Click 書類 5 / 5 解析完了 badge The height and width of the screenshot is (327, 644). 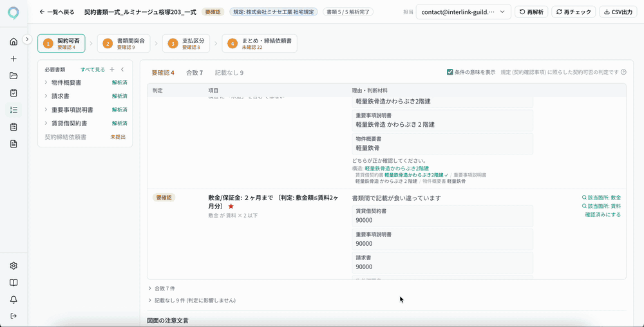coord(348,12)
